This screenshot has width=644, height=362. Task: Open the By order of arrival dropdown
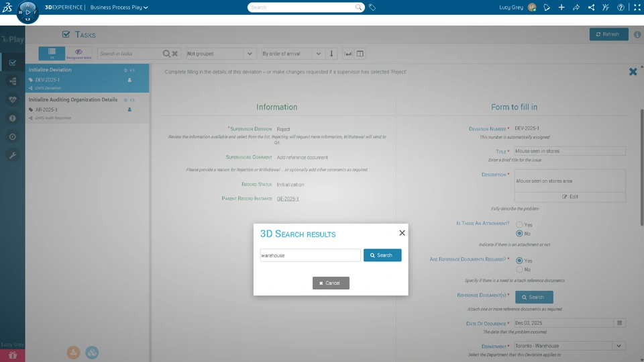click(293, 54)
